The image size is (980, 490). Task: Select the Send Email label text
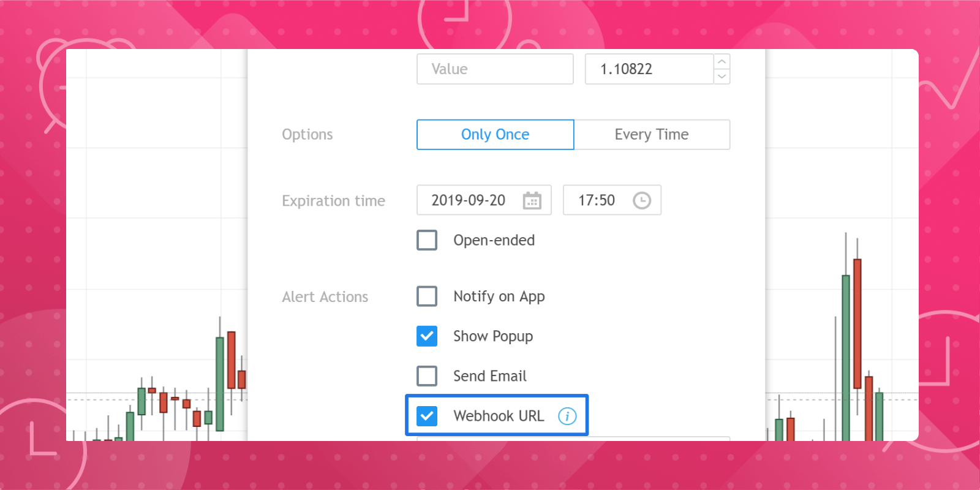(489, 376)
